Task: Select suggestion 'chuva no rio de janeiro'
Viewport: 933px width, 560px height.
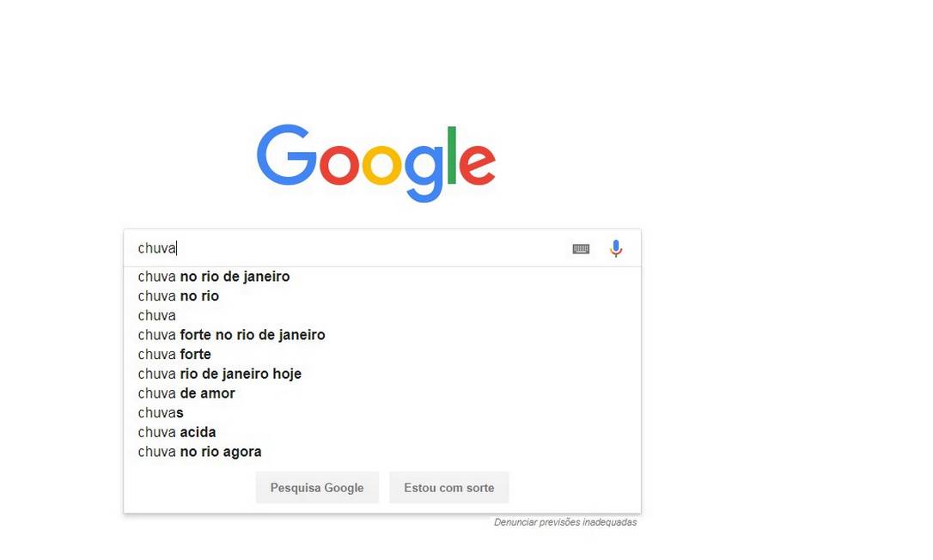Action: coord(214,277)
